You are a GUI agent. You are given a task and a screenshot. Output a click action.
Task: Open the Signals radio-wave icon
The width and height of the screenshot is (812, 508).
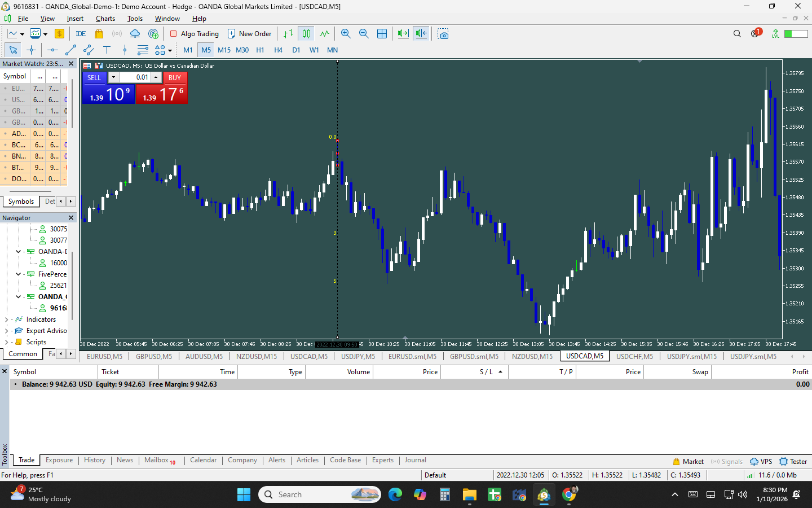(117, 34)
